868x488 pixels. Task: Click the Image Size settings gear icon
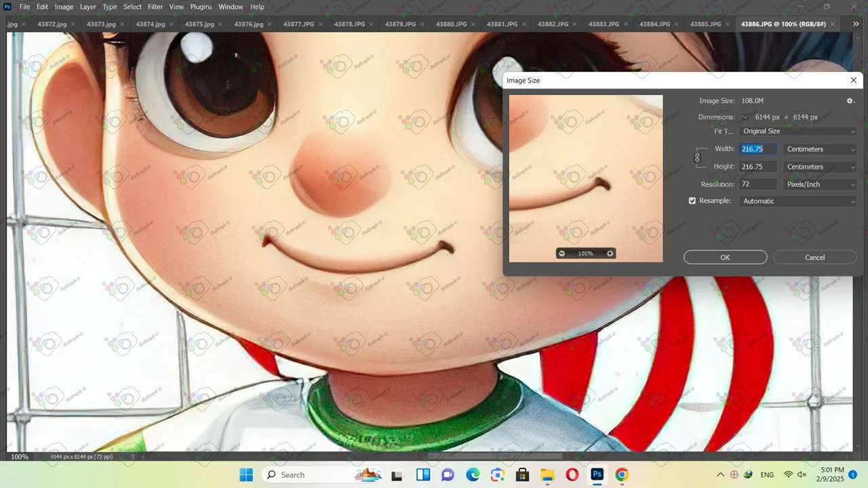(850, 101)
